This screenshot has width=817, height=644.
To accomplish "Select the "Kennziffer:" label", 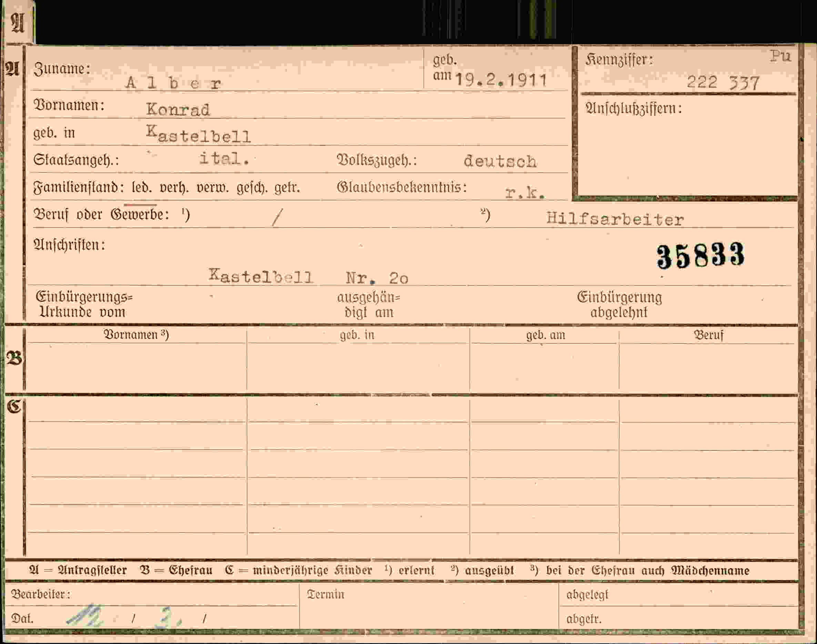I will (x=619, y=60).
